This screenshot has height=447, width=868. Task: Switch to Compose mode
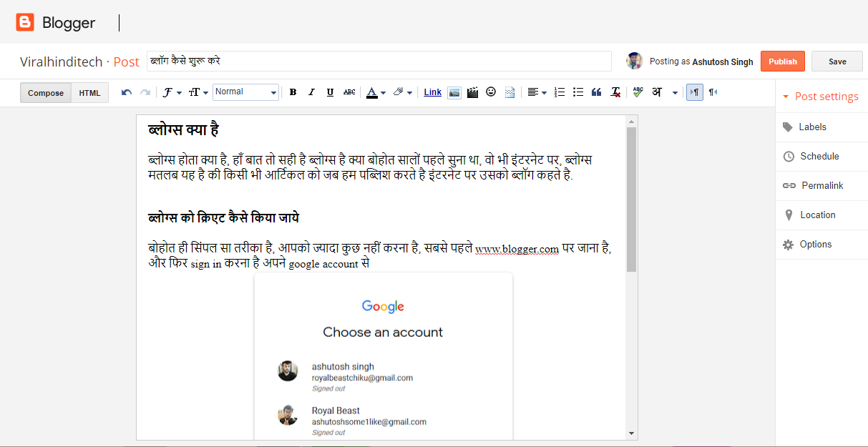(46, 93)
